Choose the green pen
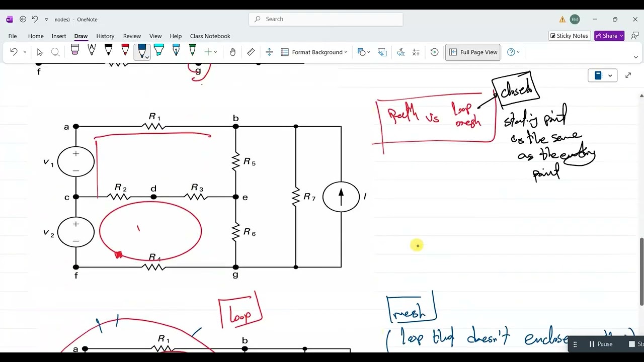 [x=192, y=50]
